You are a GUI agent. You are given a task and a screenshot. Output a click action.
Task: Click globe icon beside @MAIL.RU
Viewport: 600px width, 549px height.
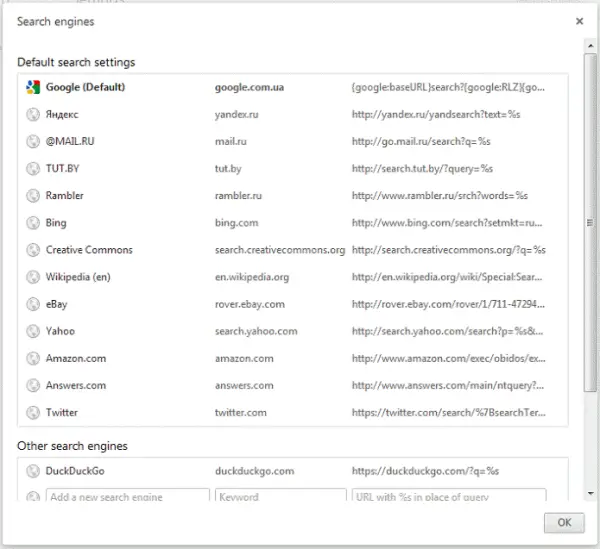point(33,142)
